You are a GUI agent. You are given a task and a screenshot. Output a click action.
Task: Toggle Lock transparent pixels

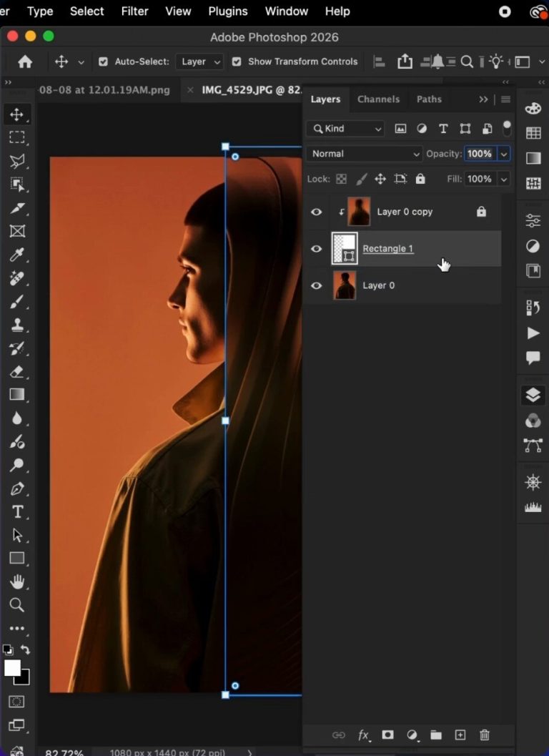pyautogui.click(x=341, y=179)
